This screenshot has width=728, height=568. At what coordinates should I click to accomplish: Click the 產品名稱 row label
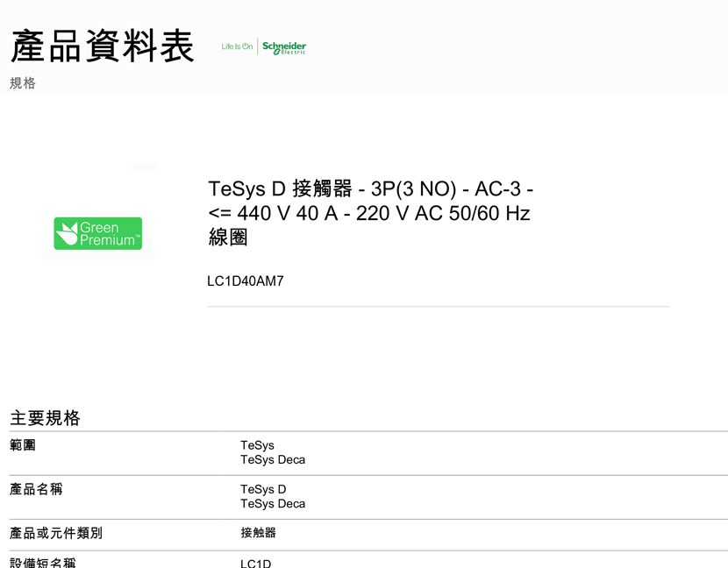pyautogui.click(x=36, y=489)
